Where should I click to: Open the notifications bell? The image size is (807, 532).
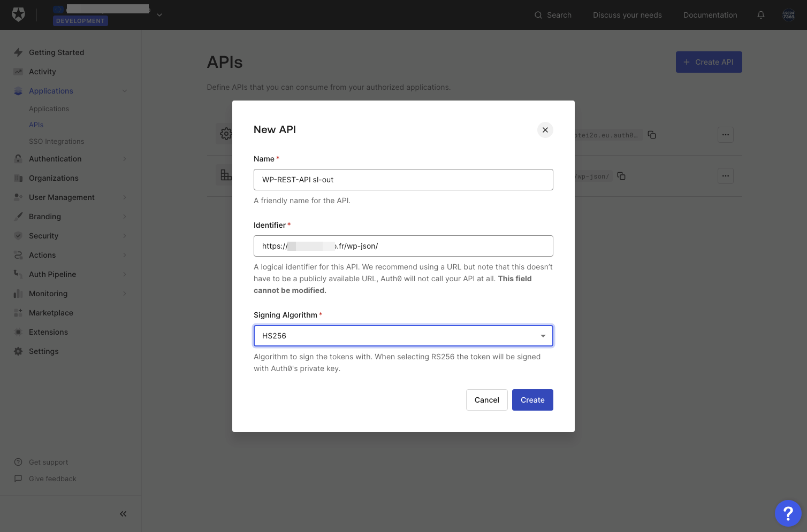[760, 15]
